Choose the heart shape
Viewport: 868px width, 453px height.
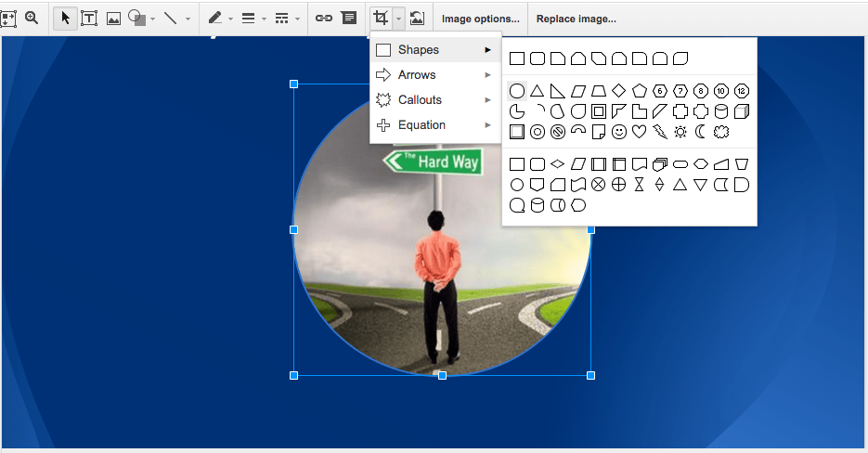click(x=640, y=132)
